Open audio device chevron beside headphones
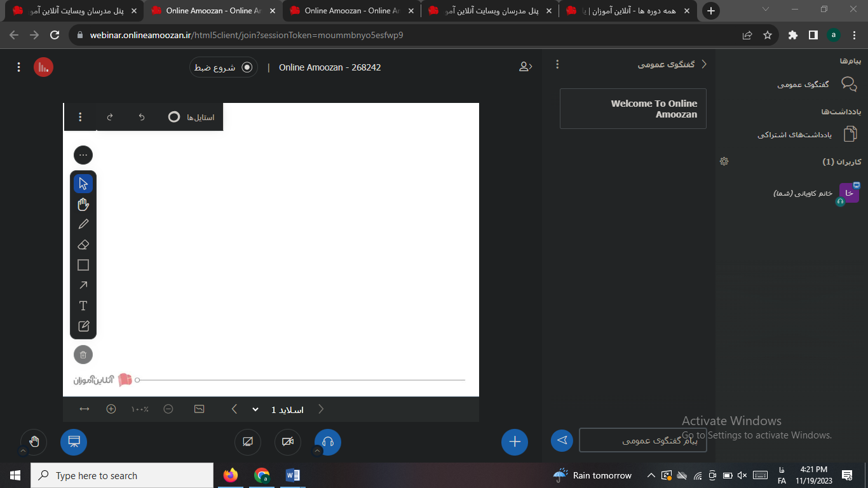 (318, 451)
